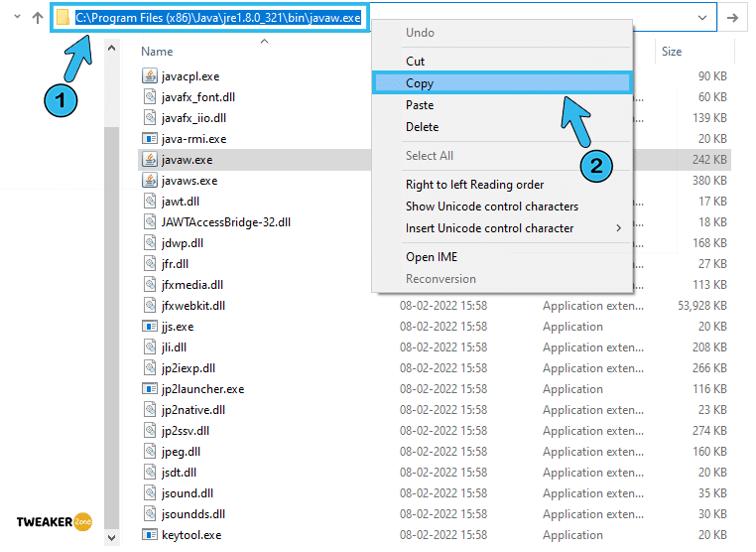The width and height of the screenshot is (756, 552).
Task: Click the Application type of keytool.exe
Action: [572, 535]
